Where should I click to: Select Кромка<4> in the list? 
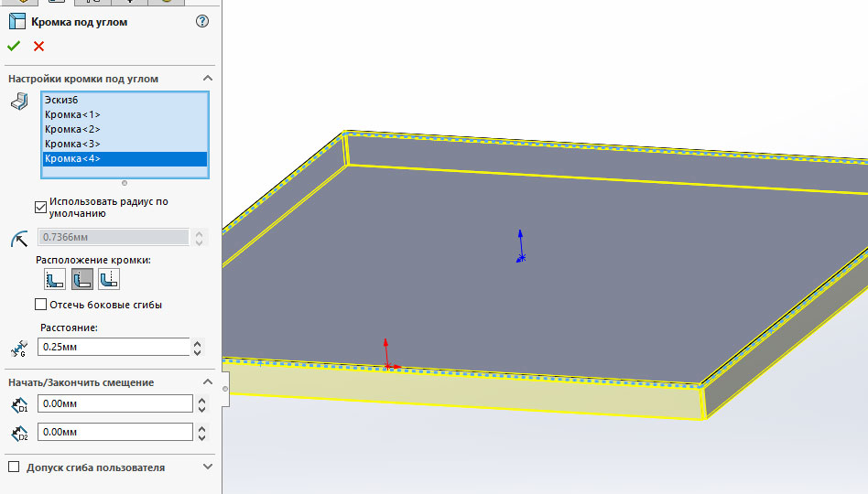tap(125, 159)
